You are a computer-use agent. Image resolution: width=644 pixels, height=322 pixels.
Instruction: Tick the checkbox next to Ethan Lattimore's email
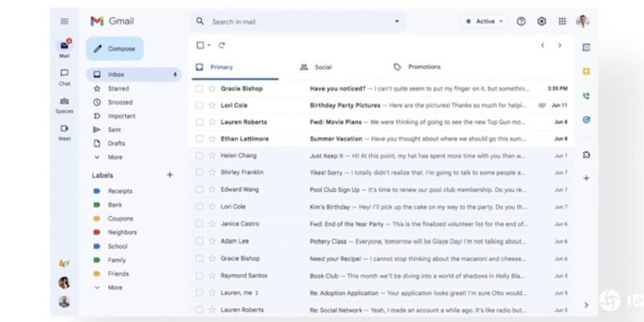coord(199,138)
